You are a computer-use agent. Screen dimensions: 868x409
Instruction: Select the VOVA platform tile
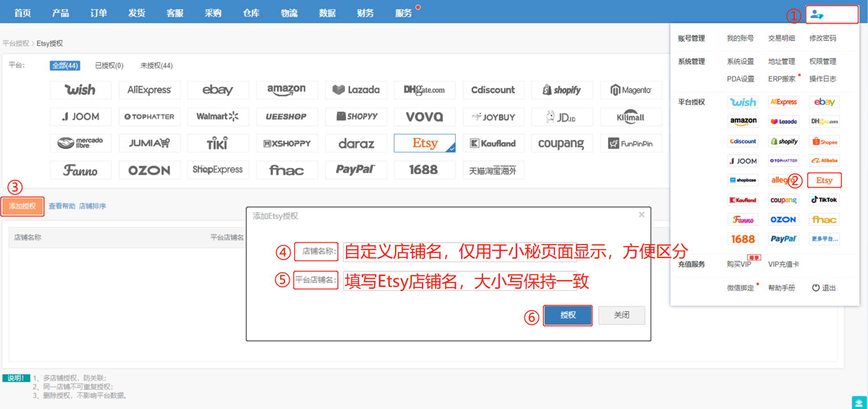424,117
